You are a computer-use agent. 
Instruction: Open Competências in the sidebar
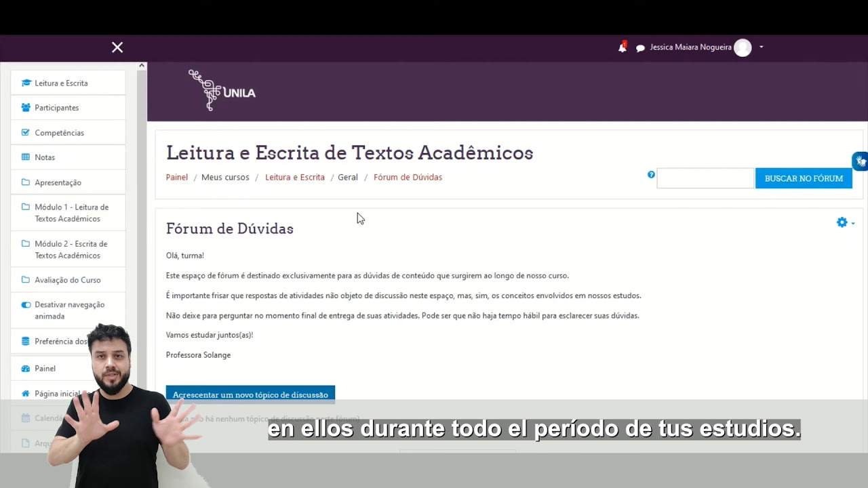[68, 132]
